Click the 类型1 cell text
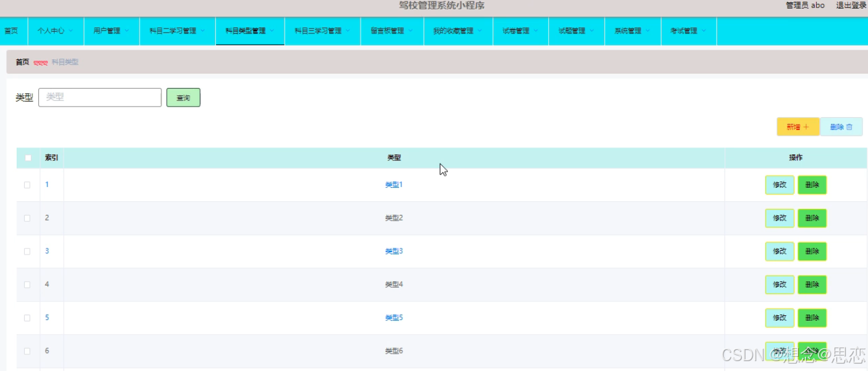This screenshot has width=868, height=371. [x=394, y=185]
